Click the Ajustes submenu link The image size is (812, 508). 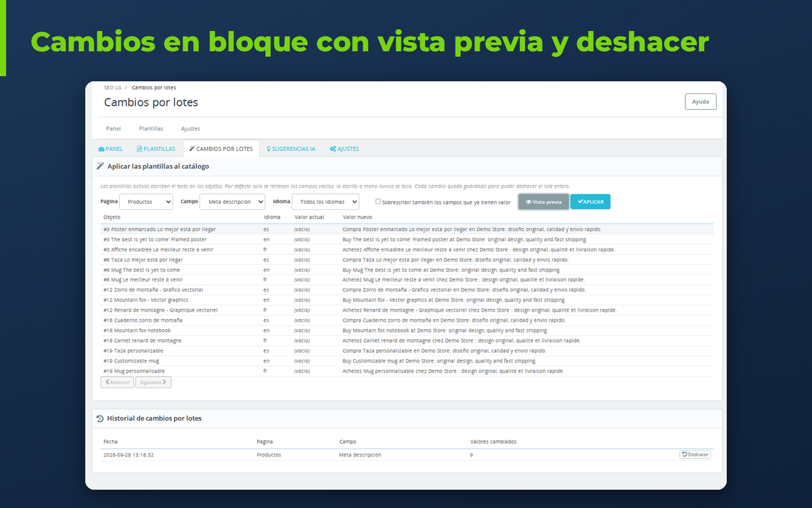point(190,129)
